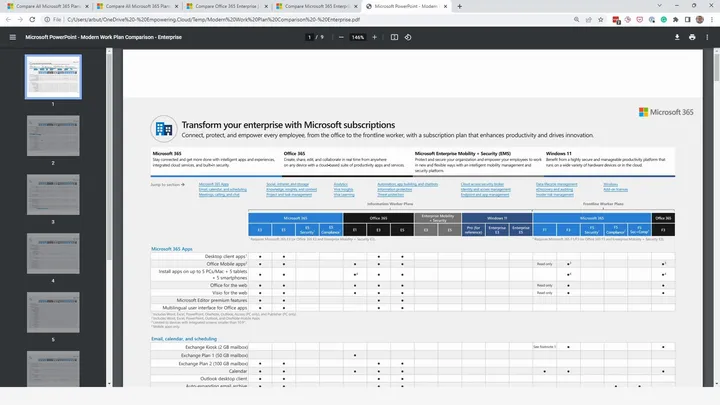Viewport: 720px width, 405px height.
Task: Open the PDF viewer more actions menu
Action: pyautogui.click(x=707, y=37)
